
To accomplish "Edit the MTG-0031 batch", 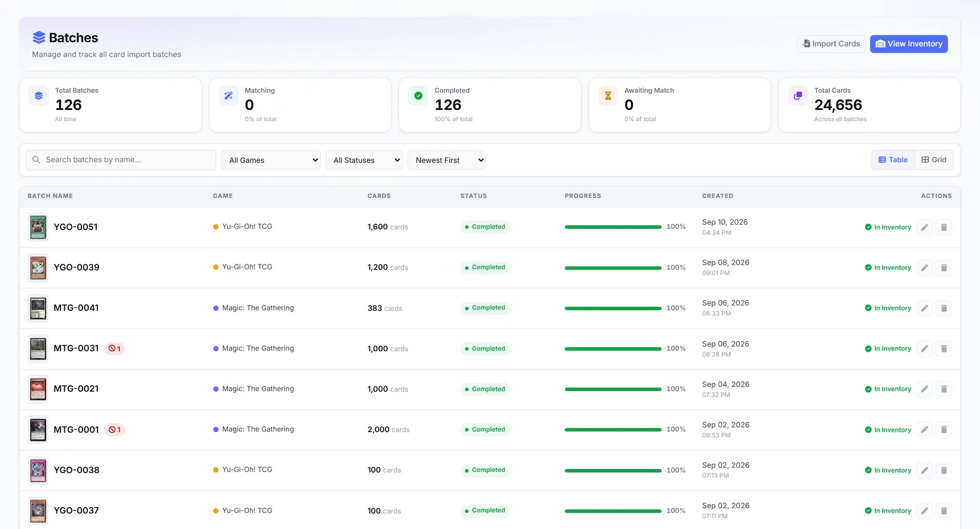I will click(925, 348).
